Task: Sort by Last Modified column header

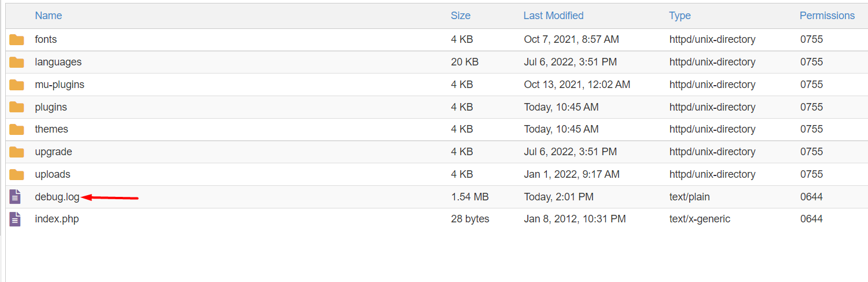Action: 553,16
